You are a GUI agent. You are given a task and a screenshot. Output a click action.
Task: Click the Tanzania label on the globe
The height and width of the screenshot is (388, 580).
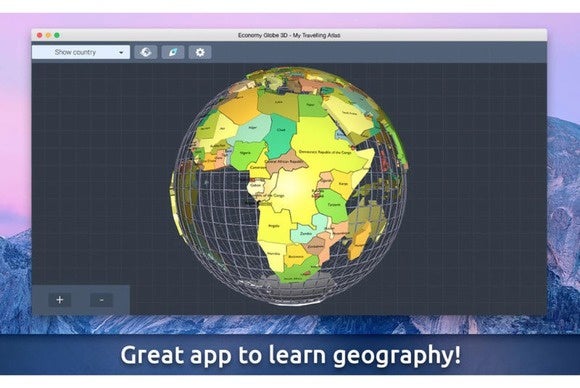coord(334,205)
